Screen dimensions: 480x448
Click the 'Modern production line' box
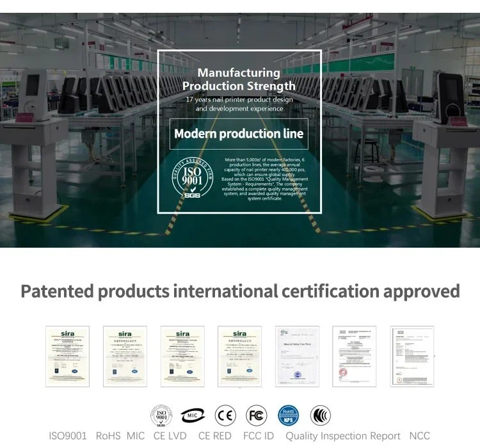pyautogui.click(x=239, y=134)
